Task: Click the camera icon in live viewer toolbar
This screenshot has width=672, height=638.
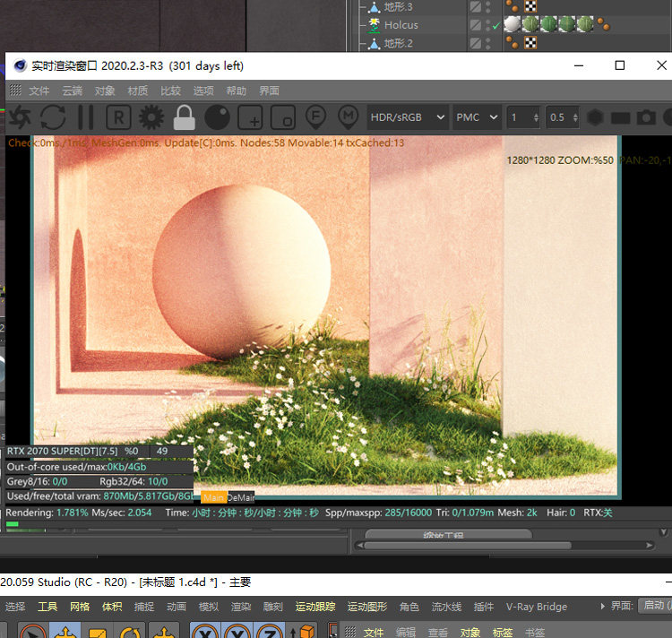Action: coord(646,117)
